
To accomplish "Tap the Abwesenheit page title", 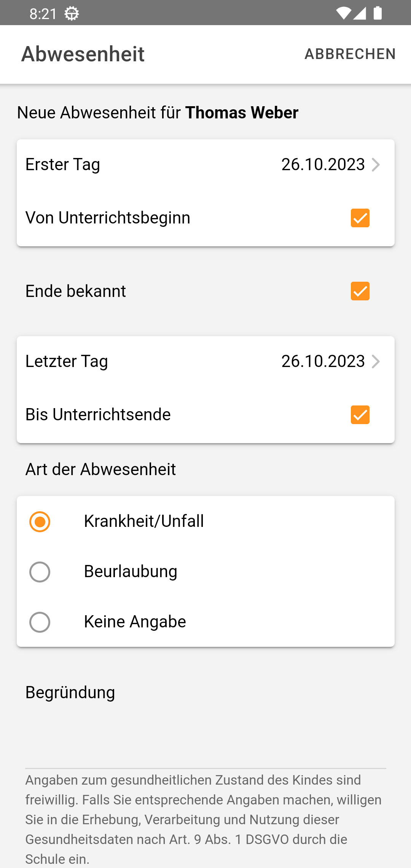I will 83,54.
